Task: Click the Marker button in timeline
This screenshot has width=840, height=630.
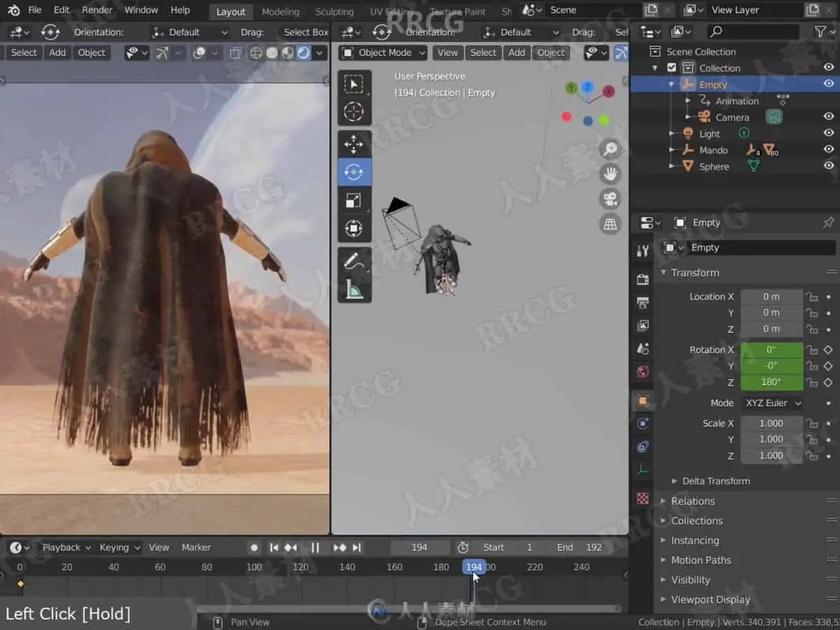Action: (196, 547)
